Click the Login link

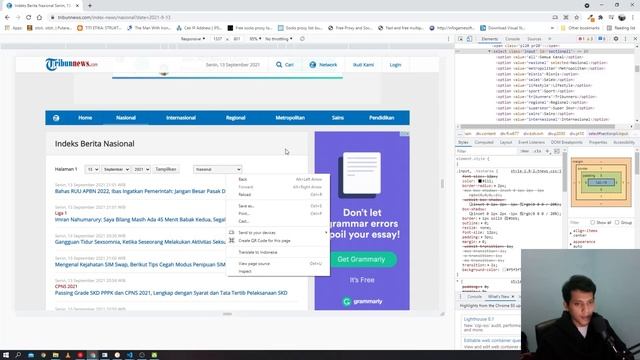coord(395,64)
